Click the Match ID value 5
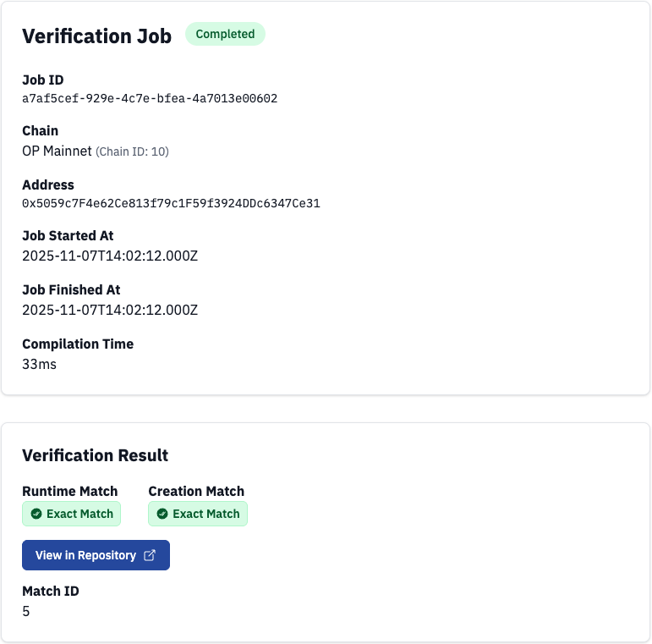The image size is (652, 644). [x=26, y=612]
